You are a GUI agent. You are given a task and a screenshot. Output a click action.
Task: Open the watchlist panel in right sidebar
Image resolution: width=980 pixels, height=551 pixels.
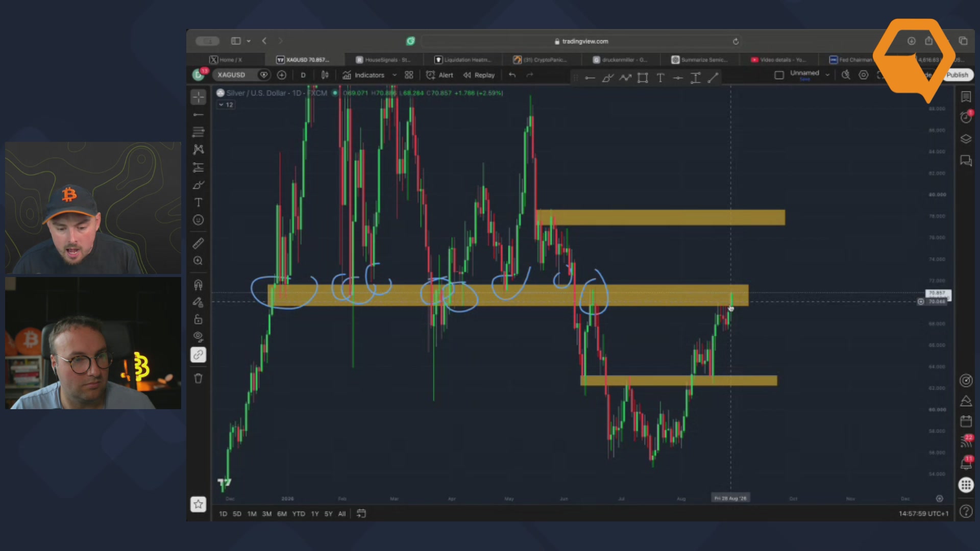tap(966, 97)
